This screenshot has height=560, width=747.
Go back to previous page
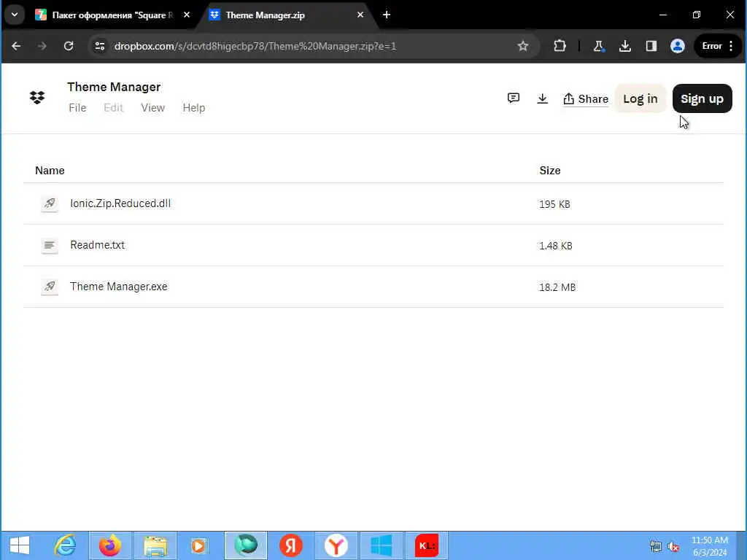(16, 46)
